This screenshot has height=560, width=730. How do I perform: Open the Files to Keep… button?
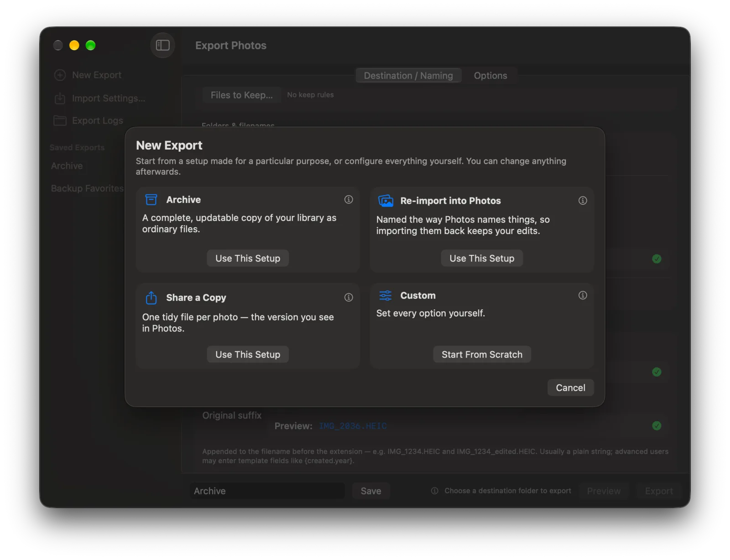coord(242,95)
